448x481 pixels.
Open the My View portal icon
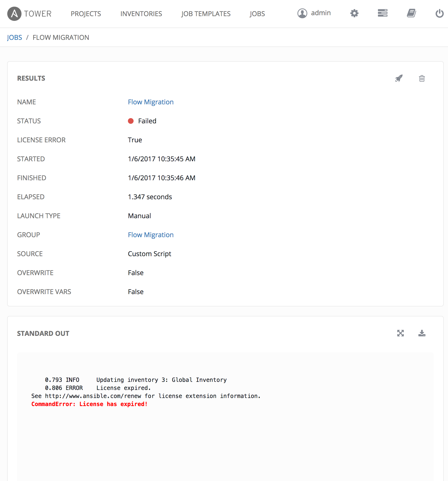point(383,13)
